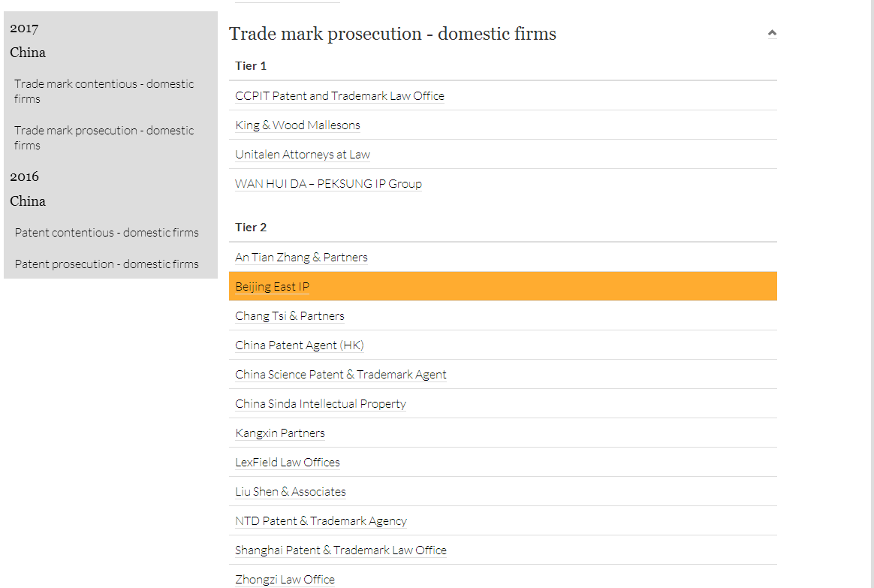Select China heading under 2017
This screenshot has height=588, width=874.
(x=28, y=53)
